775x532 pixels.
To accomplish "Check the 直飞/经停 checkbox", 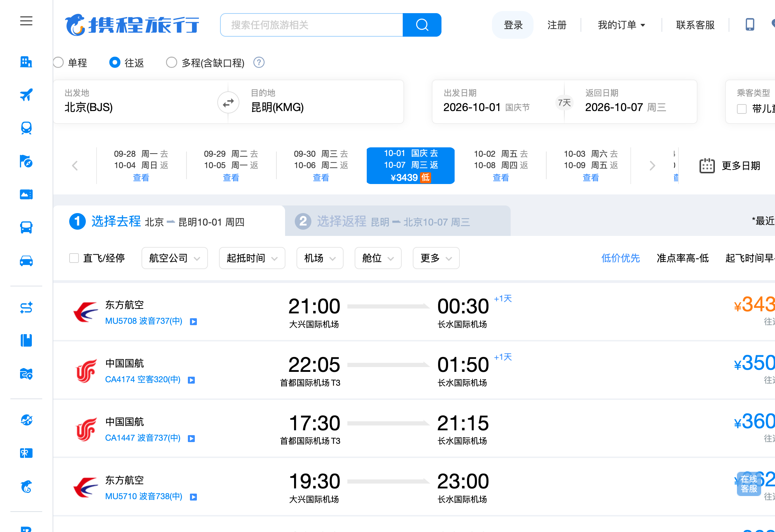I will [74, 258].
